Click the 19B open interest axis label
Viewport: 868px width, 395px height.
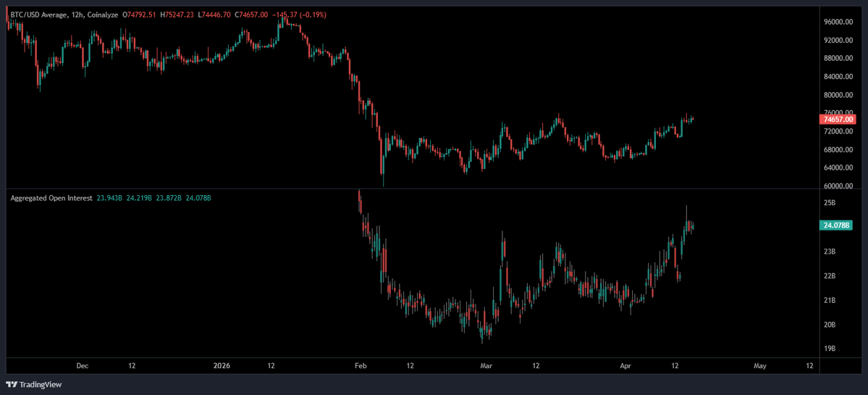click(x=830, y=349)
